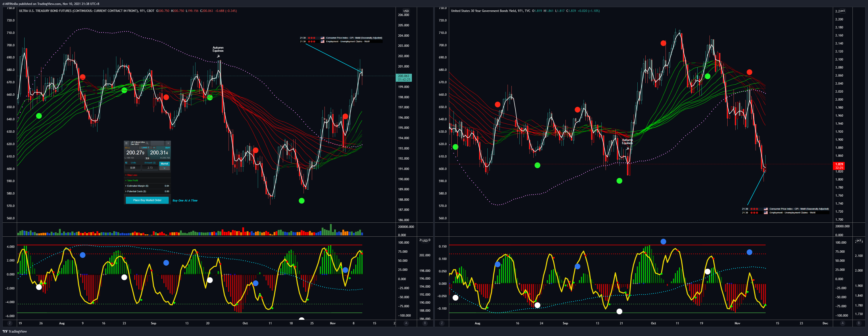Screen dimensions: 868x336
Task: Grab the order ticket drag handle
Action: (165, 143)
